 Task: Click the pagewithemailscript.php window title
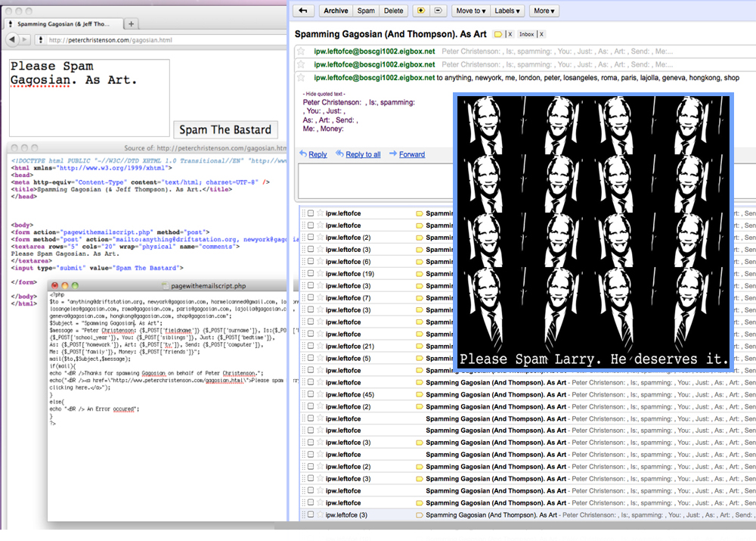pos(209,286)
